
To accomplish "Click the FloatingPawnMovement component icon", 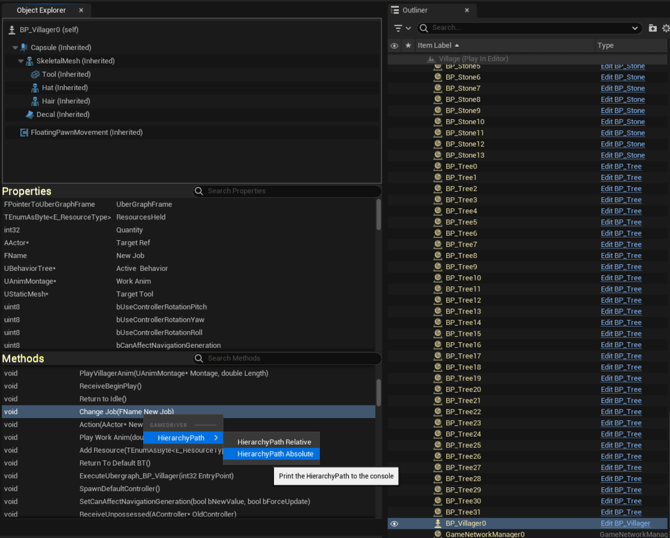I will click(24, 132).
